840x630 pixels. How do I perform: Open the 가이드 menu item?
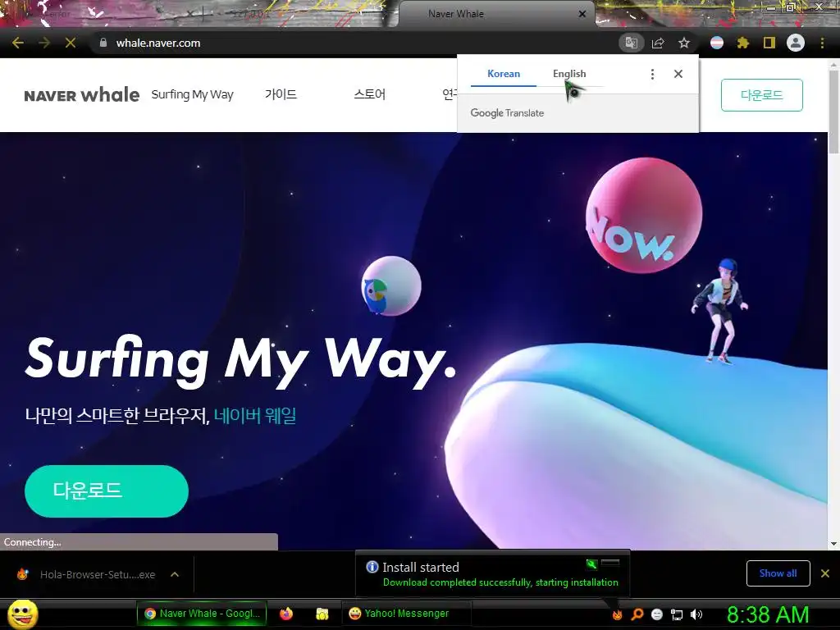point(281,94)
